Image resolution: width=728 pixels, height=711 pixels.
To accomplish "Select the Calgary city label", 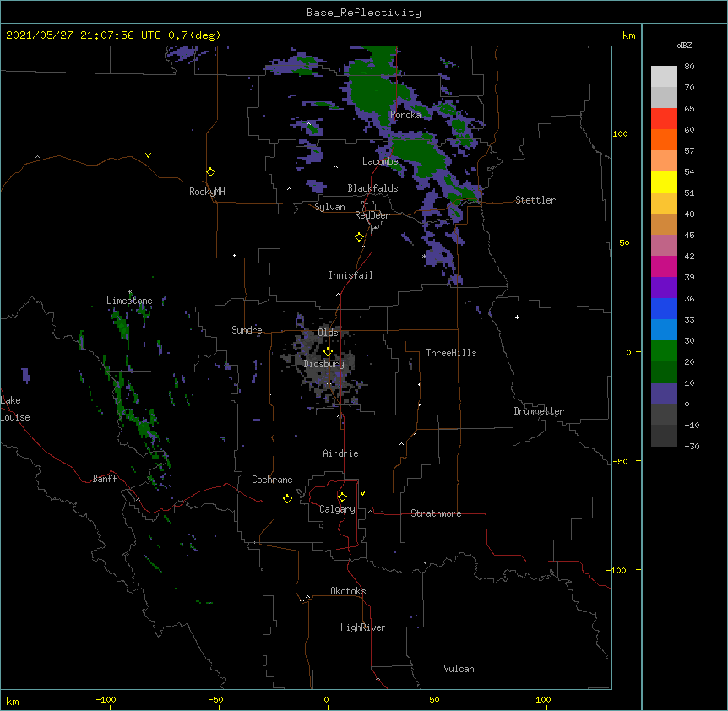I will pos(337,509).
